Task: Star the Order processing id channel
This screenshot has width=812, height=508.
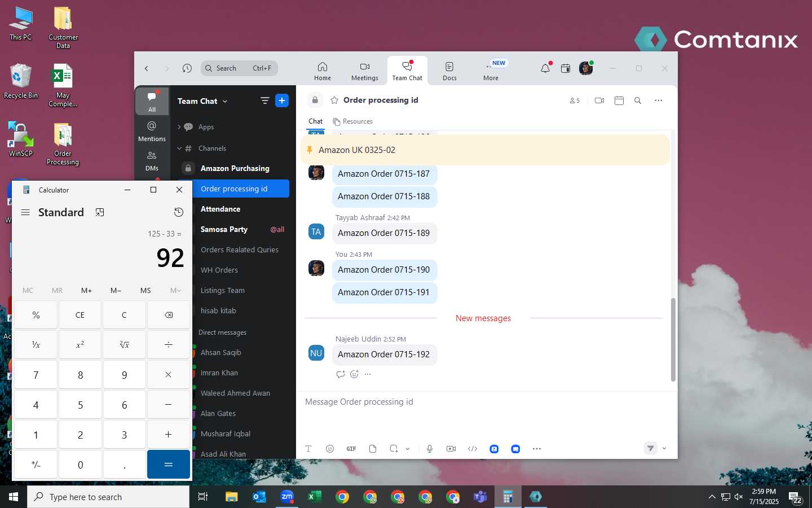Action: pyautogui.click(x=334, y=100)
